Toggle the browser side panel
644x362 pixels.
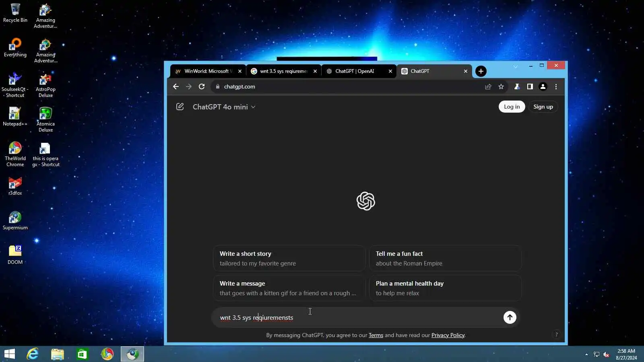point(530,86)
